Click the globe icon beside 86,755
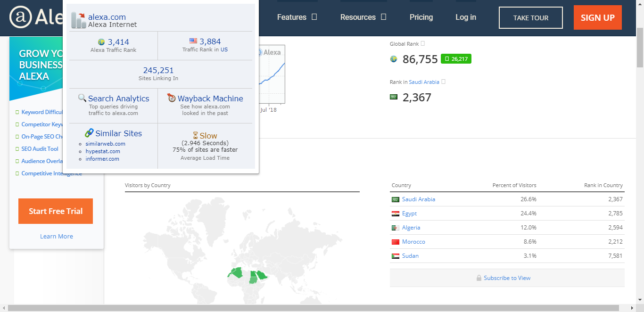644x312 pixels. [x=394, y=59]
